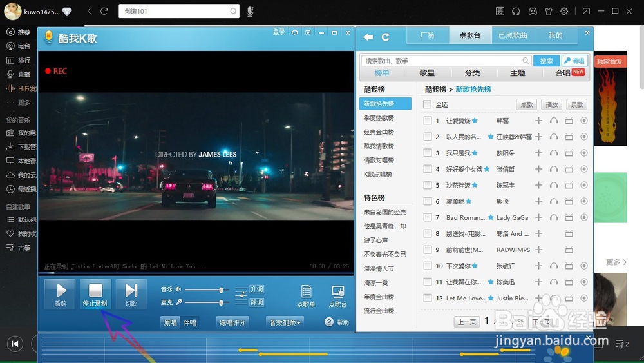Screen dimensions: 644x363
Task: Switch to the 我的 tab
Action: 555,35
